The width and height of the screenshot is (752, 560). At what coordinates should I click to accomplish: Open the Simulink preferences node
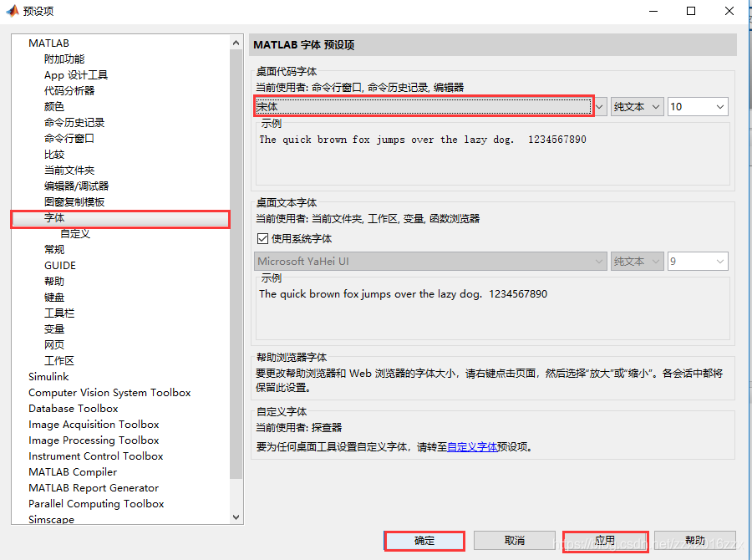tap(48, 377)
